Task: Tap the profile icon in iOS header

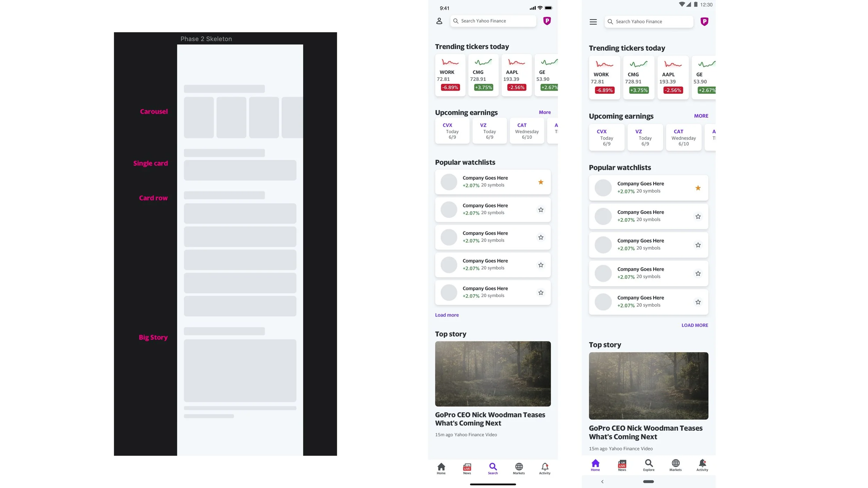Action: tap(439, 21)
